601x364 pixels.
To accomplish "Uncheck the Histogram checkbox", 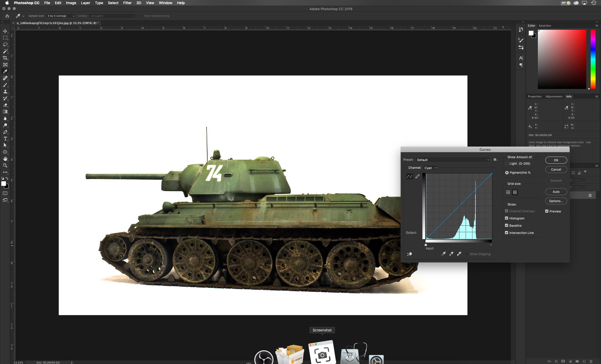I will tap(507, 218).
